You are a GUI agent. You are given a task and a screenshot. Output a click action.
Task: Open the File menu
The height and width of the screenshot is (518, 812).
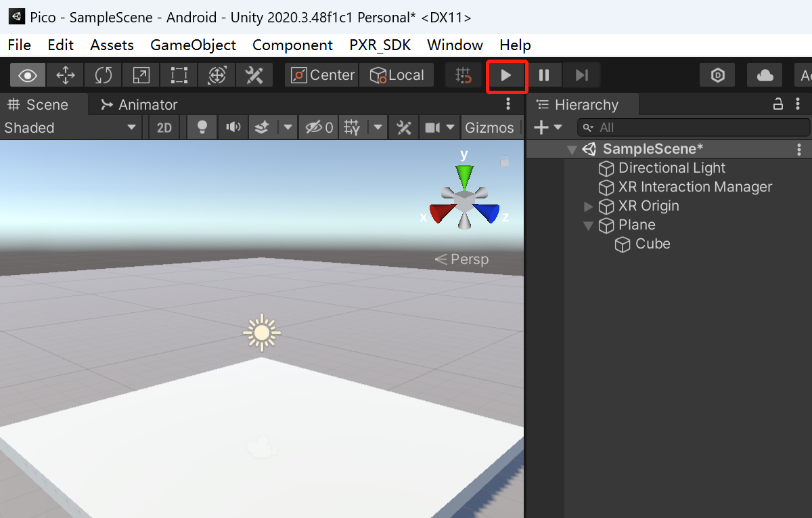pos(19,45)
